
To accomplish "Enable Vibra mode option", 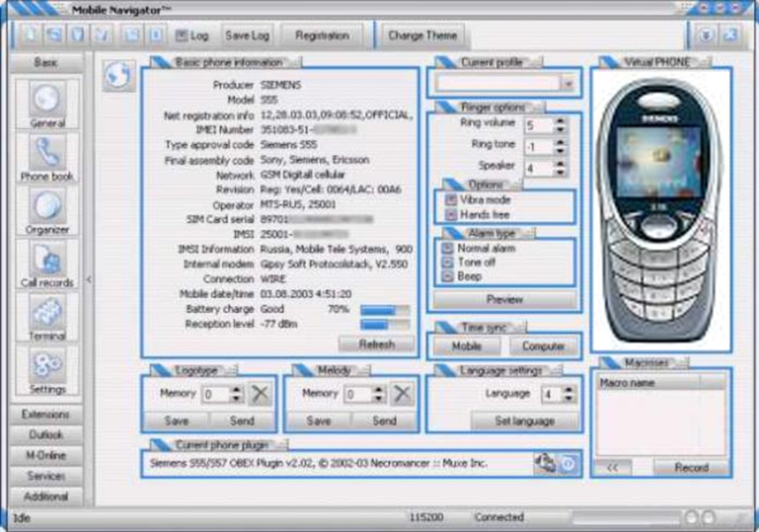I will tap(452, 200).
